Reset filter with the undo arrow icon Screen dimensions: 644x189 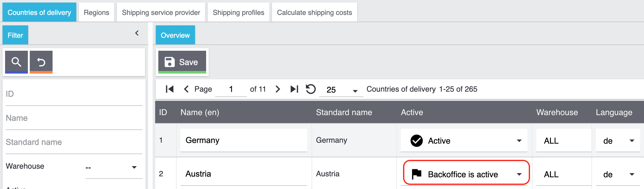tap(41, 62)
